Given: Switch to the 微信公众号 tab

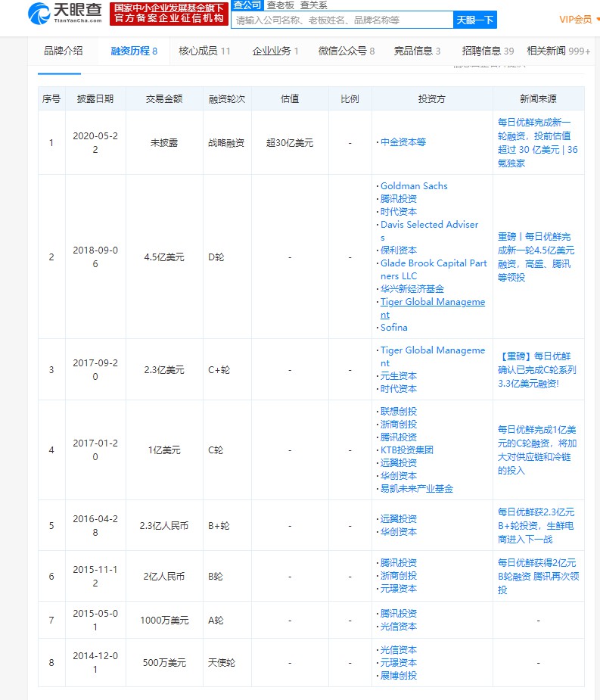Looking at the screenshot, I should [346, 51].
